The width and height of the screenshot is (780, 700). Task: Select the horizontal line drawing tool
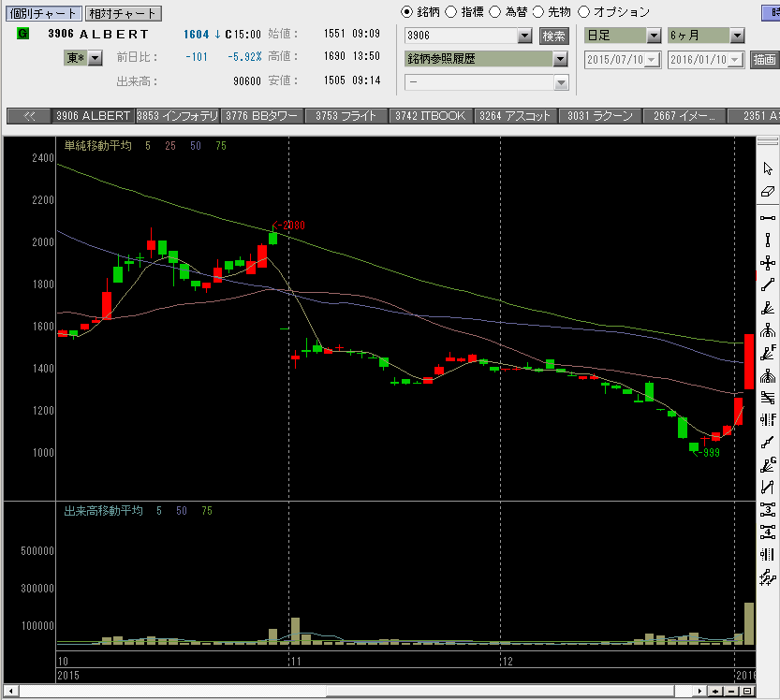(768, 218)
